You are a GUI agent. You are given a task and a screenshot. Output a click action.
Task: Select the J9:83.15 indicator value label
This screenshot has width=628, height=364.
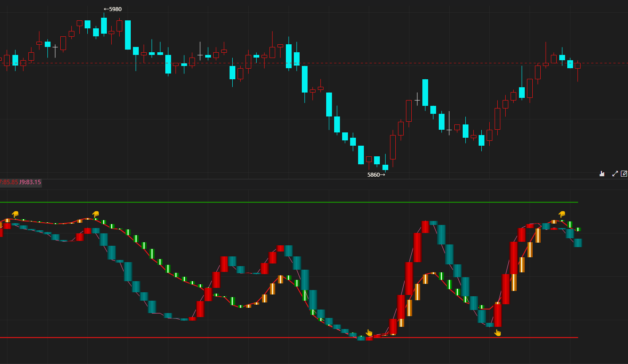click(30, 182)
